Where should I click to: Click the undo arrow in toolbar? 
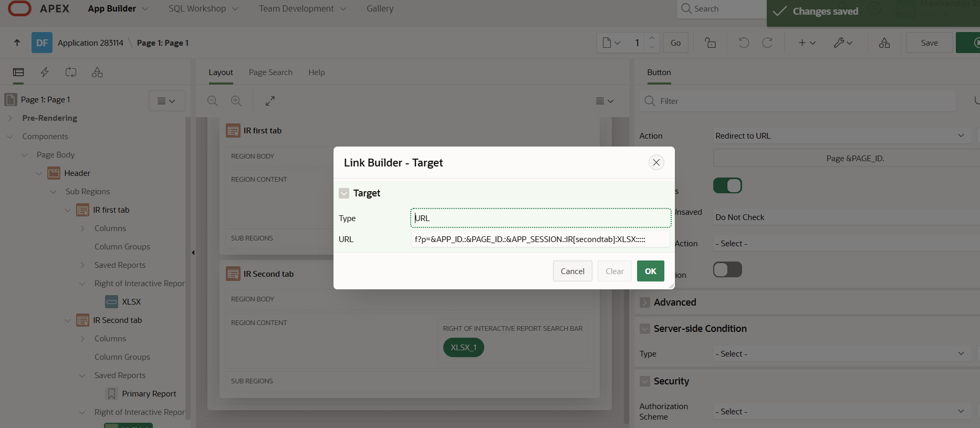744,43
